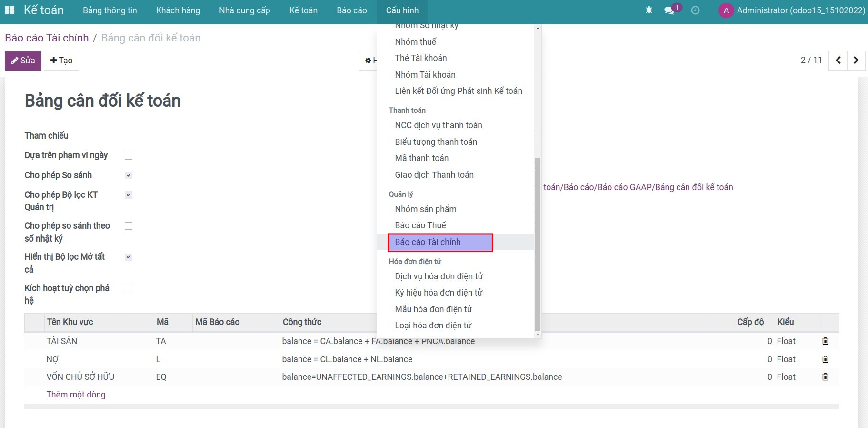Toggle 'Kích hoạt tuỳ chọn phả hệ' checkbox
Image resolution: width=868 pixels, height=428 pixels.
(x=129, y=288)
